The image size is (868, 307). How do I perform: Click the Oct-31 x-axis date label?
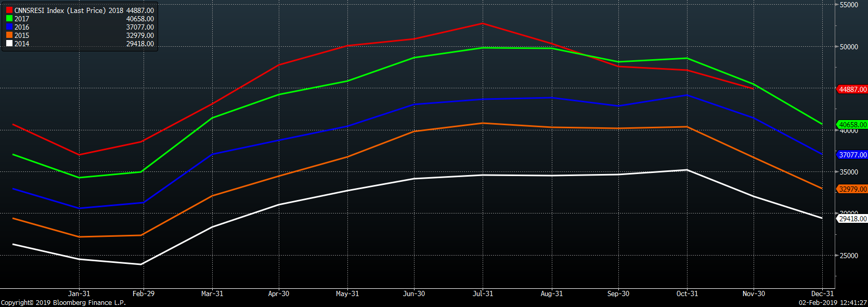687,293
